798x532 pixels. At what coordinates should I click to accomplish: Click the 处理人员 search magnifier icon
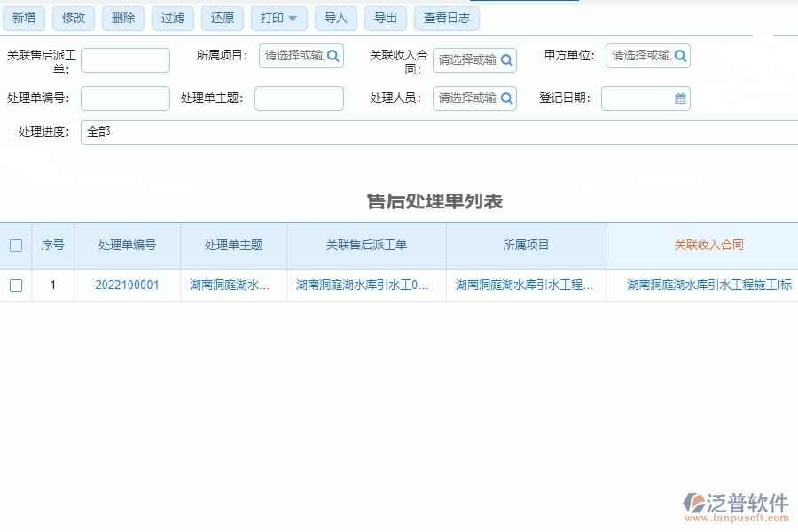click(505, 98)
